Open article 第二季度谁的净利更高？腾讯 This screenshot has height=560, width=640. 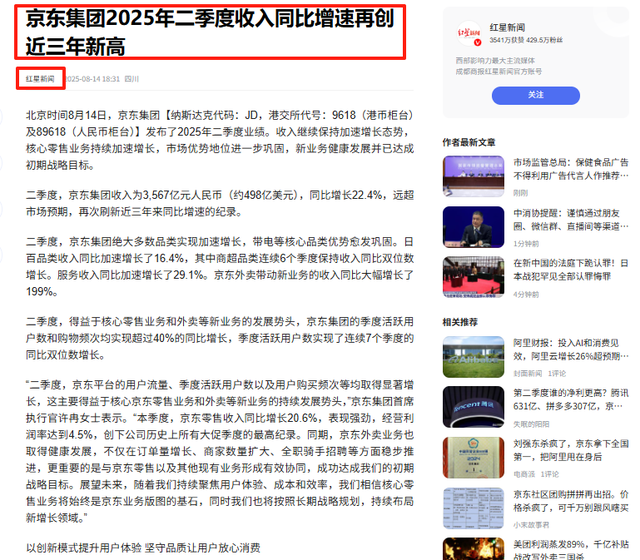(571, 400)
